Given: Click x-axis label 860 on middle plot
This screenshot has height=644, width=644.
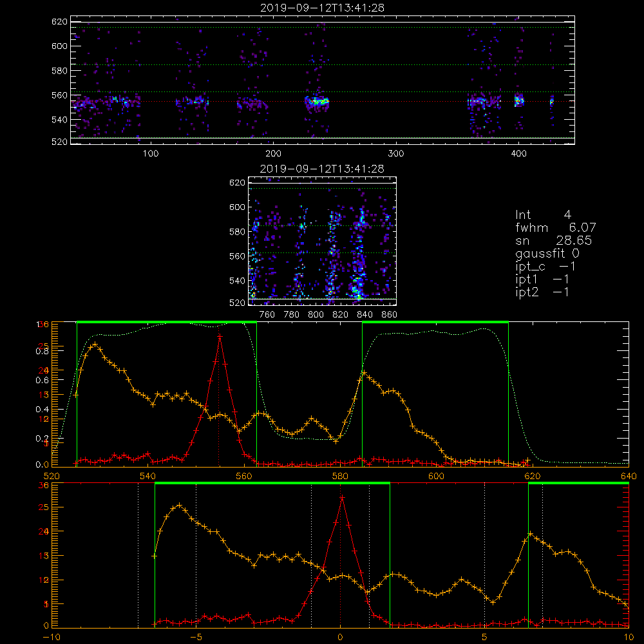Looking at the screenshot, I should click(390, 315).
